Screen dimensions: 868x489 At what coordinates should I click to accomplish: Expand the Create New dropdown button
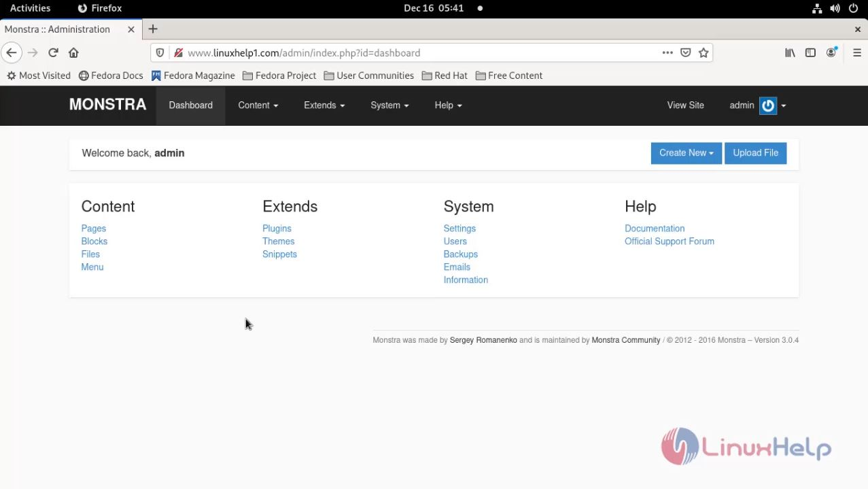click(686, 153)
